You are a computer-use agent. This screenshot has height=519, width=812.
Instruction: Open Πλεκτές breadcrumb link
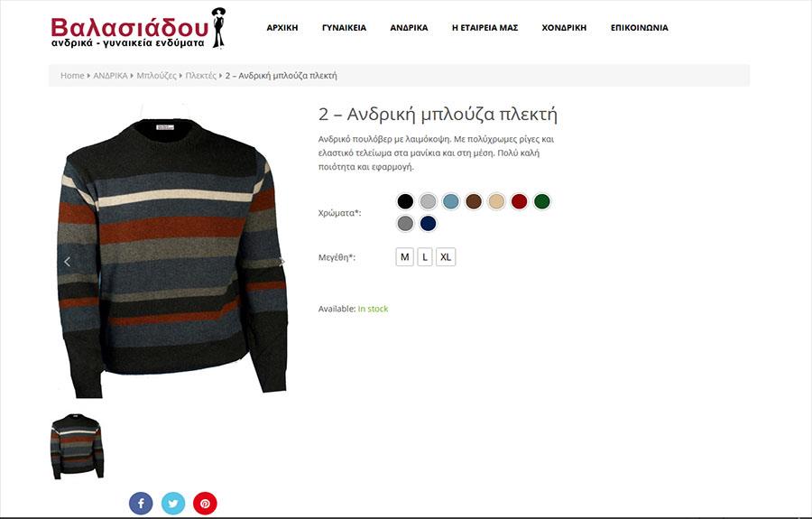(x=201, y=76)
